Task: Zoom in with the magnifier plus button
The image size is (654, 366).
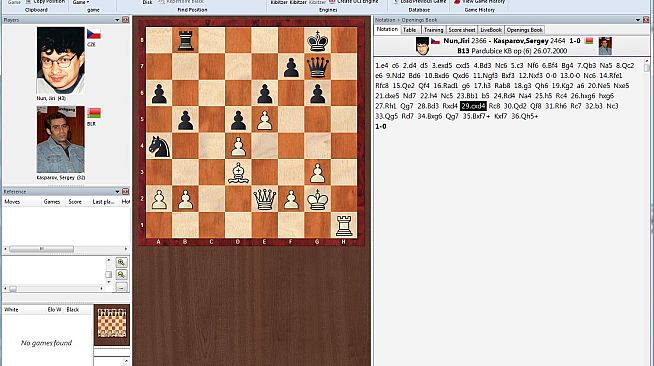Action: (x=121, y=262)
